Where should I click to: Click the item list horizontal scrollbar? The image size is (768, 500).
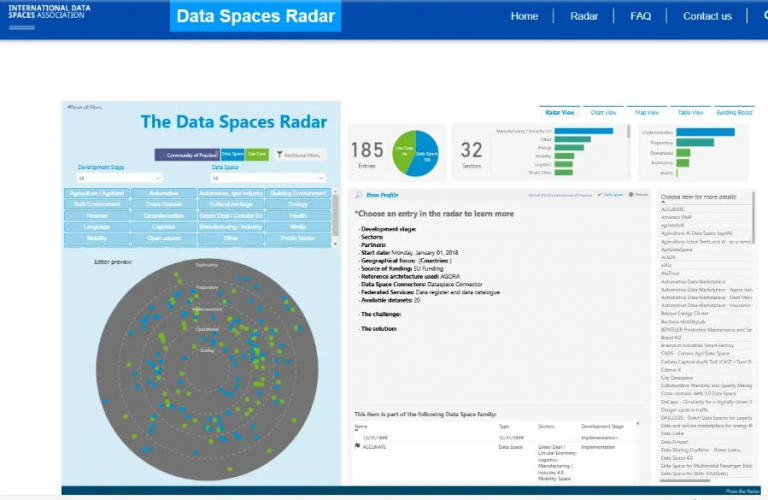686,480
